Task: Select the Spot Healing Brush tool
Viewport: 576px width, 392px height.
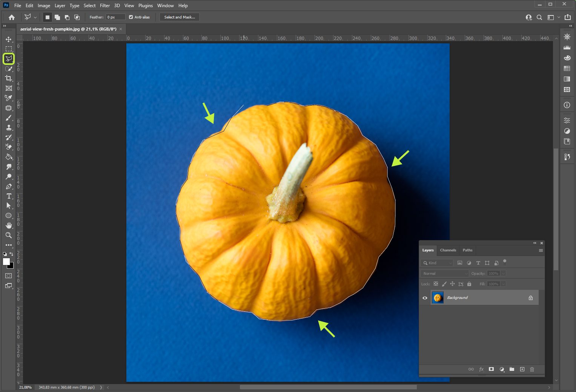Action: click(x=8, y=108)
